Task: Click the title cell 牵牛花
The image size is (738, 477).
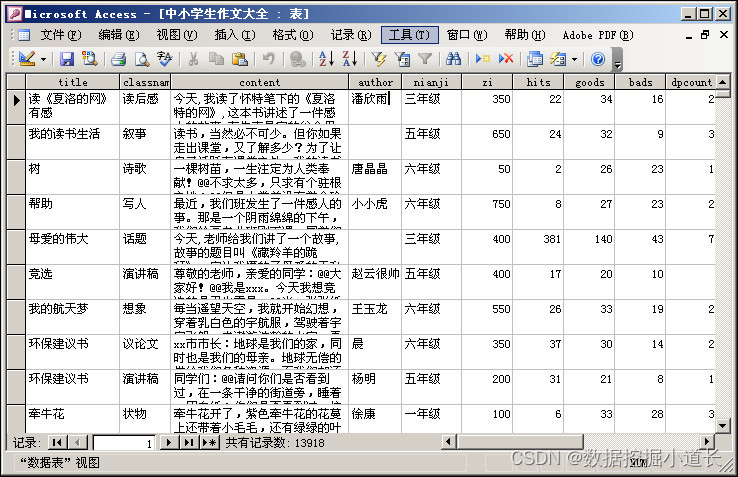Action: [72, 419]
